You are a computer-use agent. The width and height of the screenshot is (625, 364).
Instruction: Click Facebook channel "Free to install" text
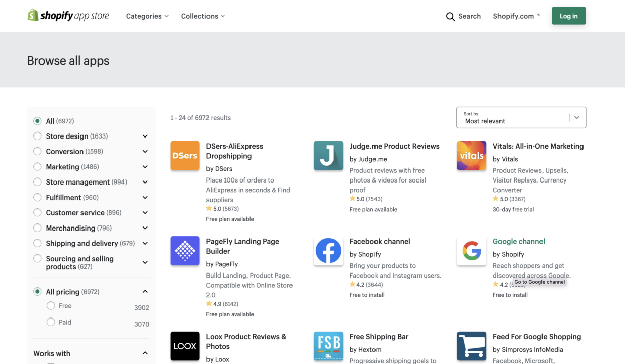click(x=367, y=295)
